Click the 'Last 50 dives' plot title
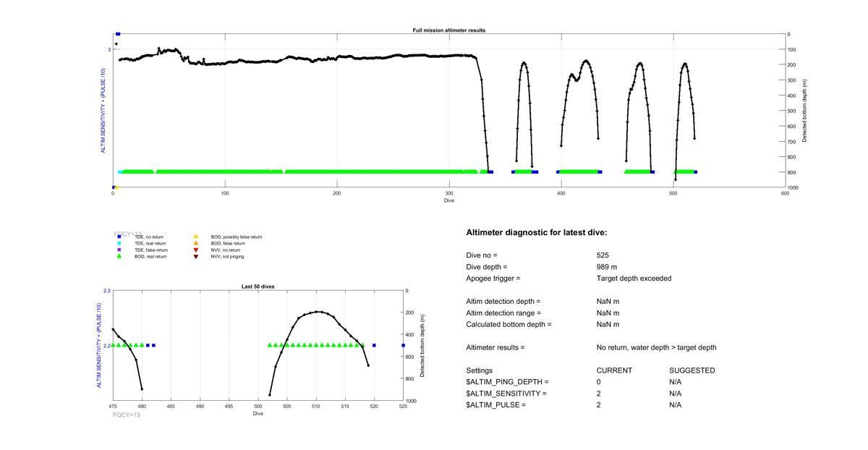 (x=258, y=286)
